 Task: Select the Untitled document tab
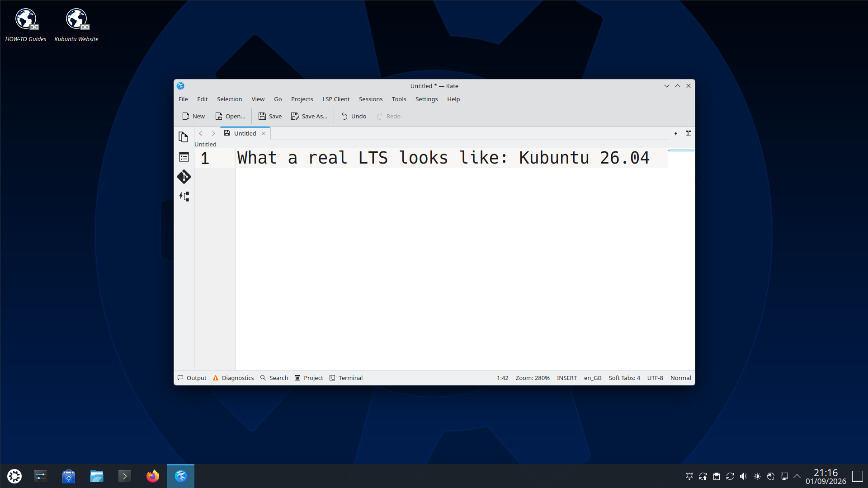pos(245,133)
